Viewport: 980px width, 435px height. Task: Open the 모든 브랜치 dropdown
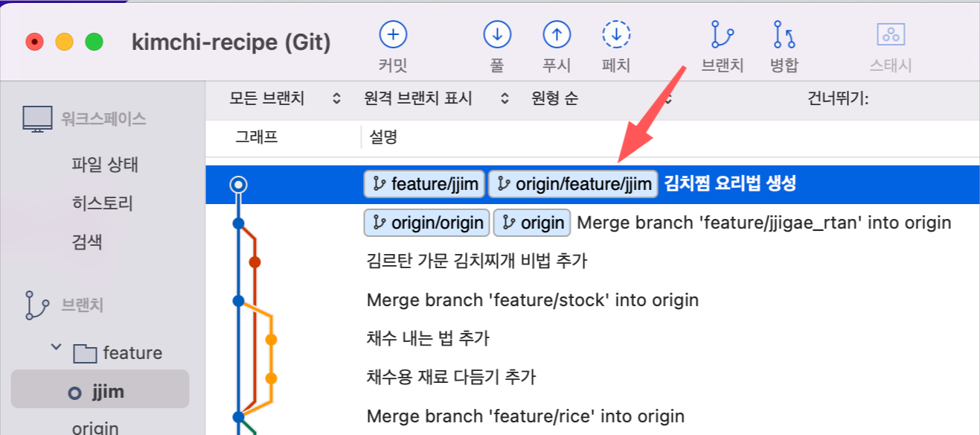click(x=285, y=98)
